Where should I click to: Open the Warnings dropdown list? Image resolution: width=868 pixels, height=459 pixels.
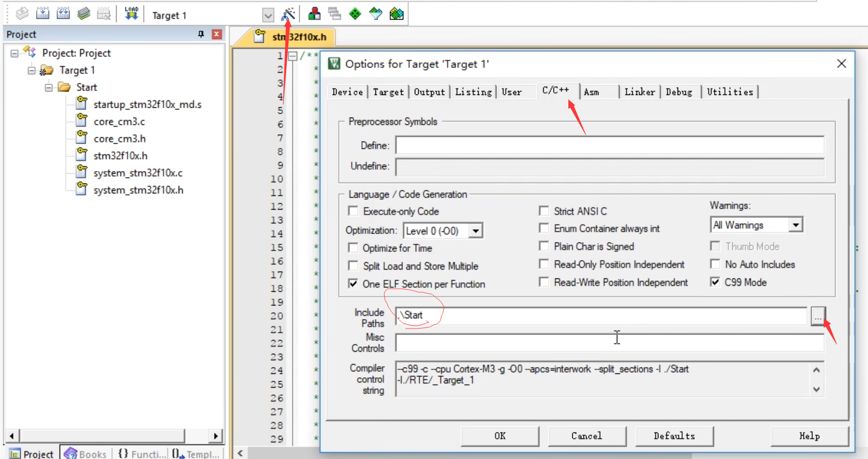click(x=795, y=225)
